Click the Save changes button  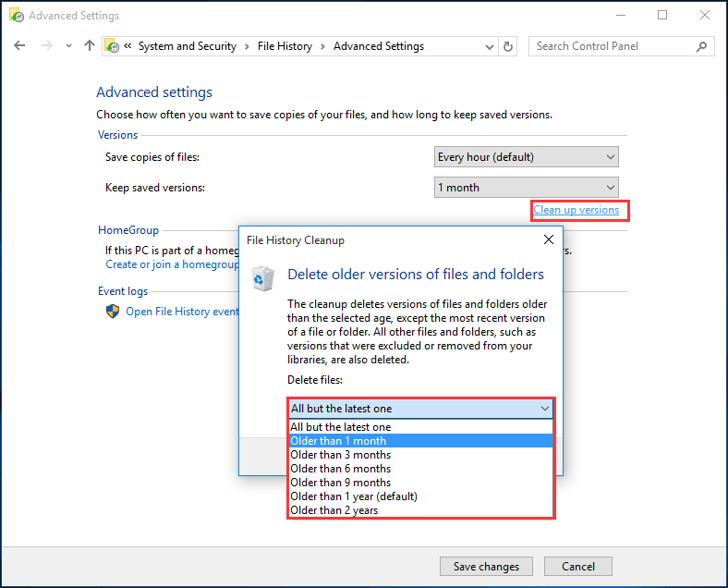point(486,566)
